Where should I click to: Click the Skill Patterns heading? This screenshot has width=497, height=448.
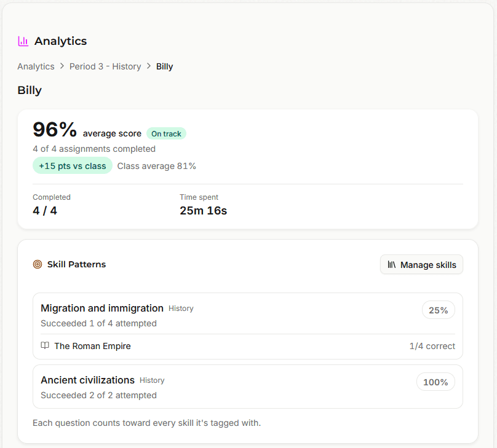(x=76, y=264)
